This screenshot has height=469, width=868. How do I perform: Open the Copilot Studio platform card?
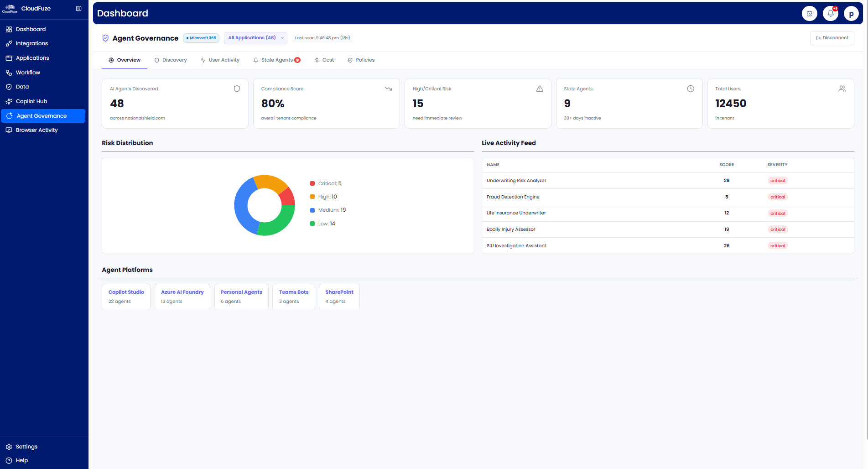(x=126, y=297)
